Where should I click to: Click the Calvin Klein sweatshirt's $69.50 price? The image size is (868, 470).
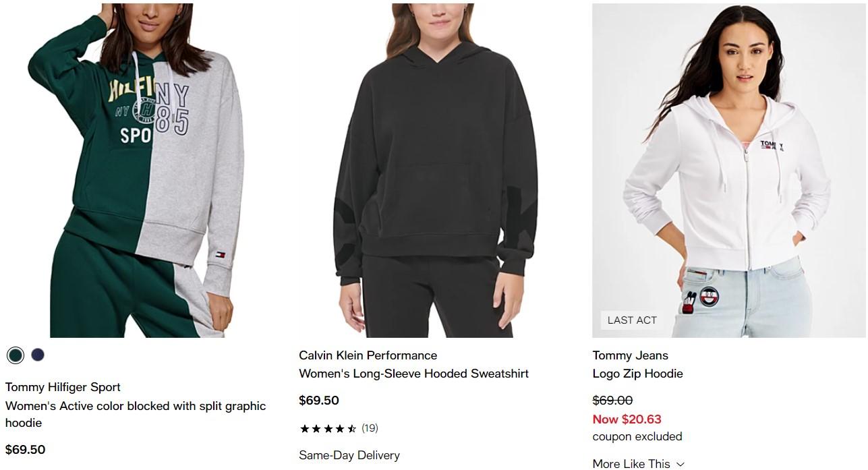tap(318, 401)
